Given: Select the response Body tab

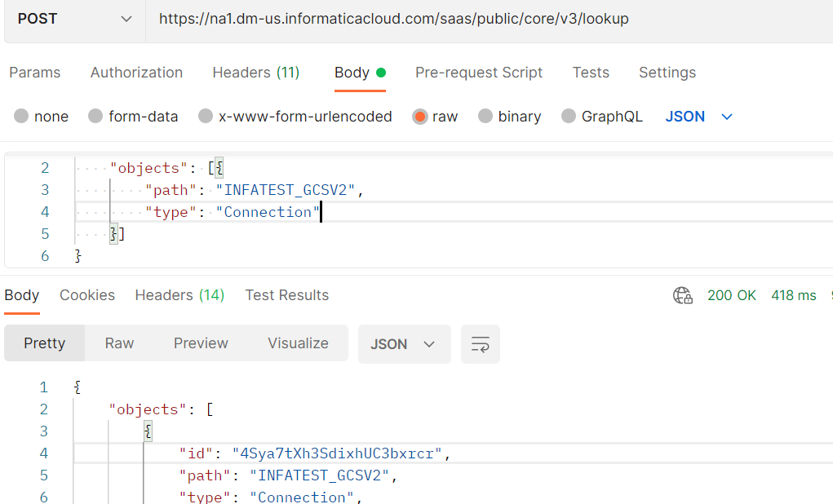Looking at the screenshot, I should 22,295.
